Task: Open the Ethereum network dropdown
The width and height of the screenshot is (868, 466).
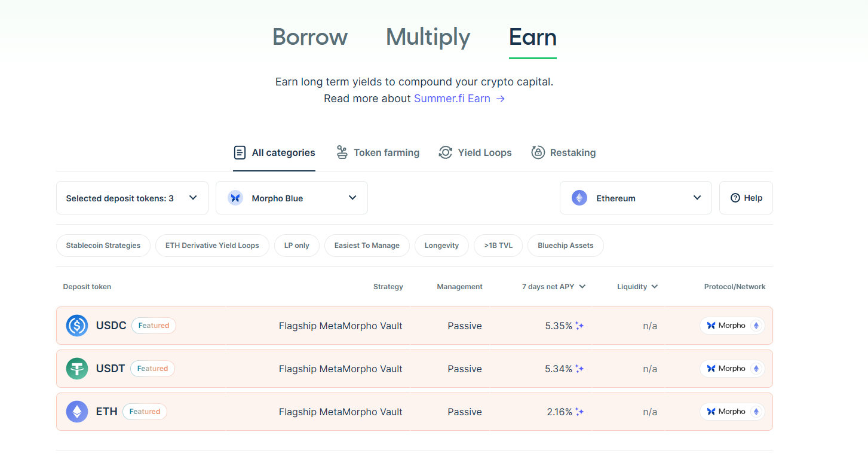Action: (636, 198)
